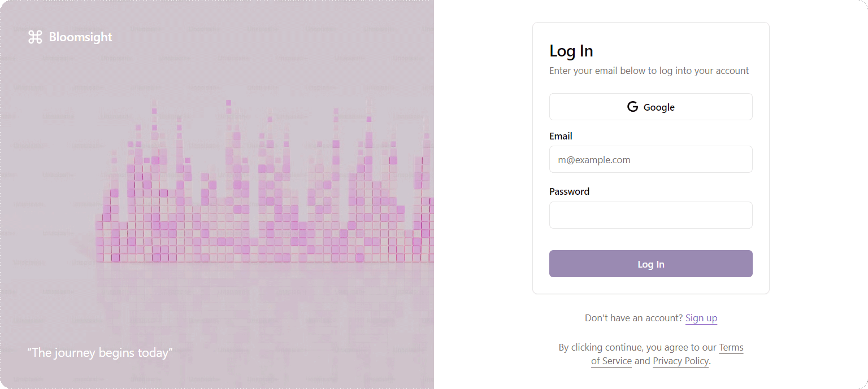Submit with the purple Log In button
Image resolution: width=868 pixels, height=389 pixels.
pyautogui.click(x=651, y=264)
